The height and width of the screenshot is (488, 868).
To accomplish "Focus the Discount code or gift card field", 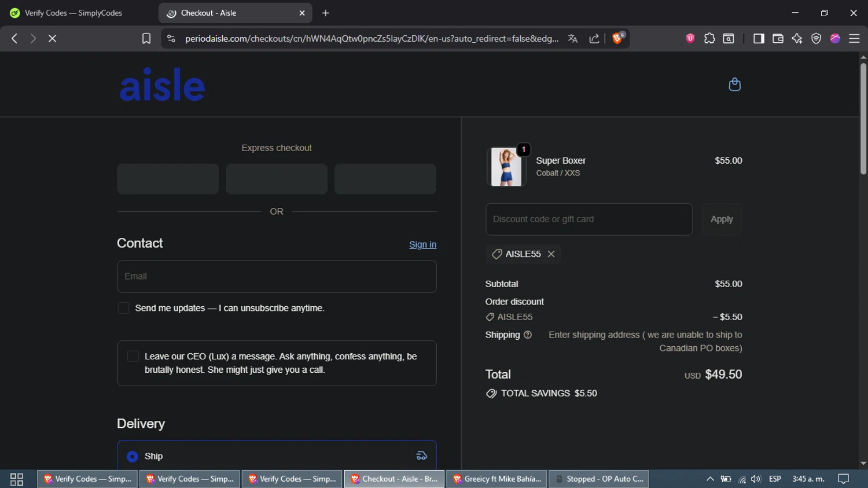I will 589,219.
